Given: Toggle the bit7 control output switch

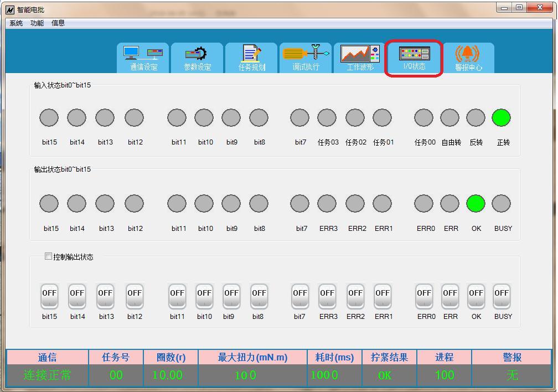Looking at the screenshot, I should coord(300,296).
